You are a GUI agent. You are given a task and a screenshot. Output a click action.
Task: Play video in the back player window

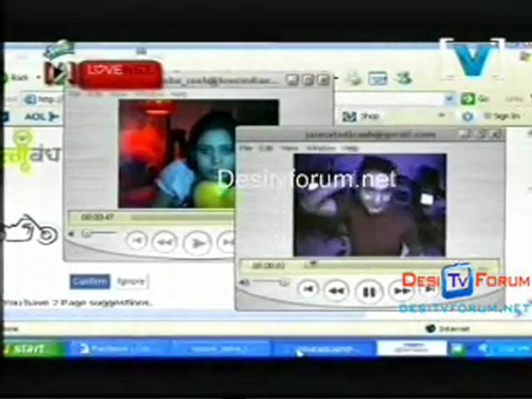click(197, 243)
